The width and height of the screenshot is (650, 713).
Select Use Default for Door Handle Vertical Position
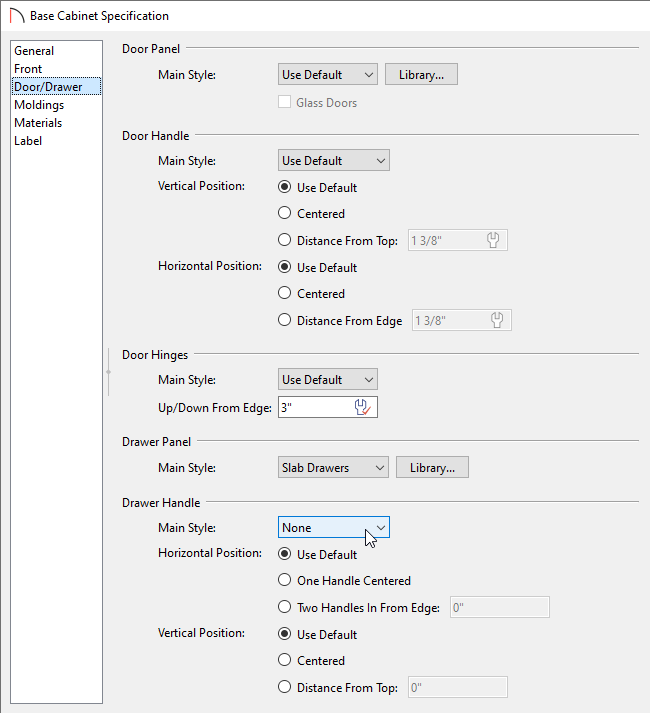click(x=284, y=187)
